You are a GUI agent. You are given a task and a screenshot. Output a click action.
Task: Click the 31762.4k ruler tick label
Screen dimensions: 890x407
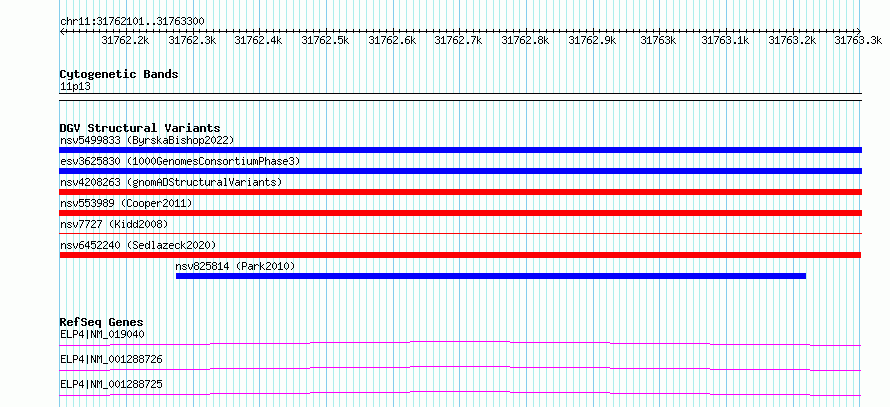tap(259, 40)
